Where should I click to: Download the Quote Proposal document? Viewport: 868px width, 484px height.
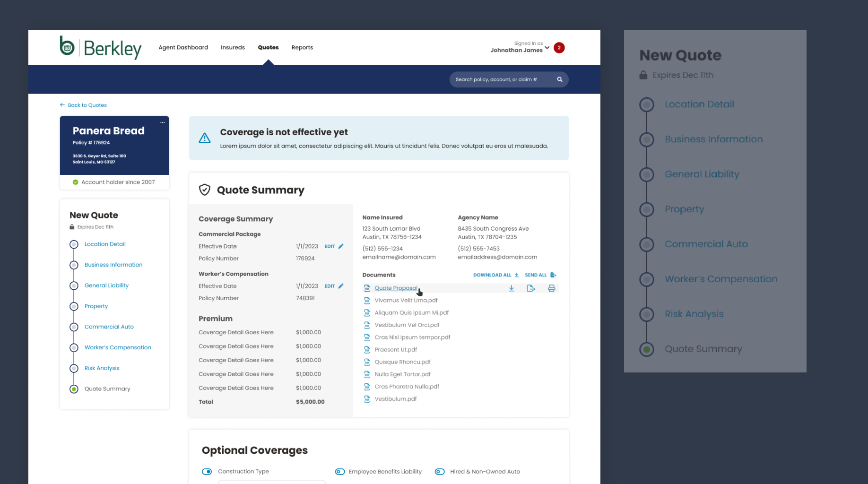coord(512,288)
